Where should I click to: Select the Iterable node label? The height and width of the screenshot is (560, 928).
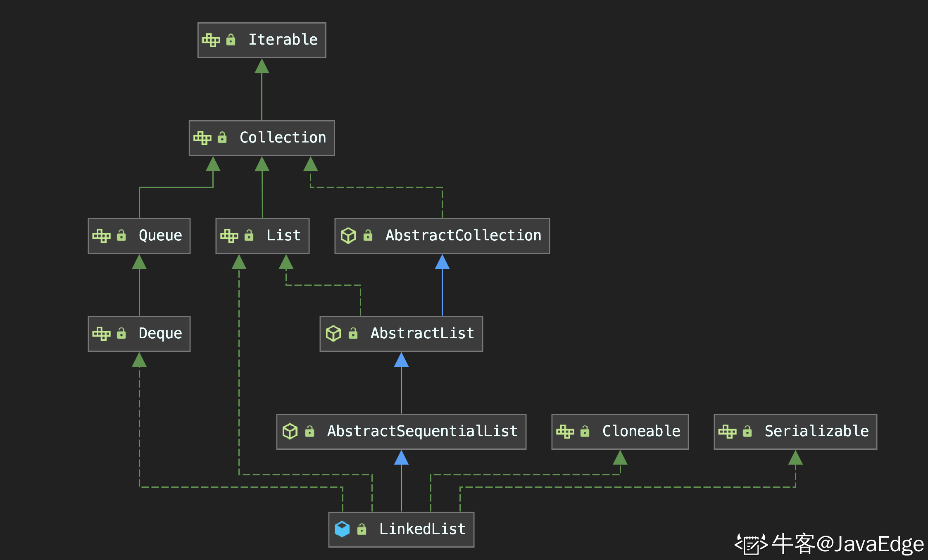[283, 40]
